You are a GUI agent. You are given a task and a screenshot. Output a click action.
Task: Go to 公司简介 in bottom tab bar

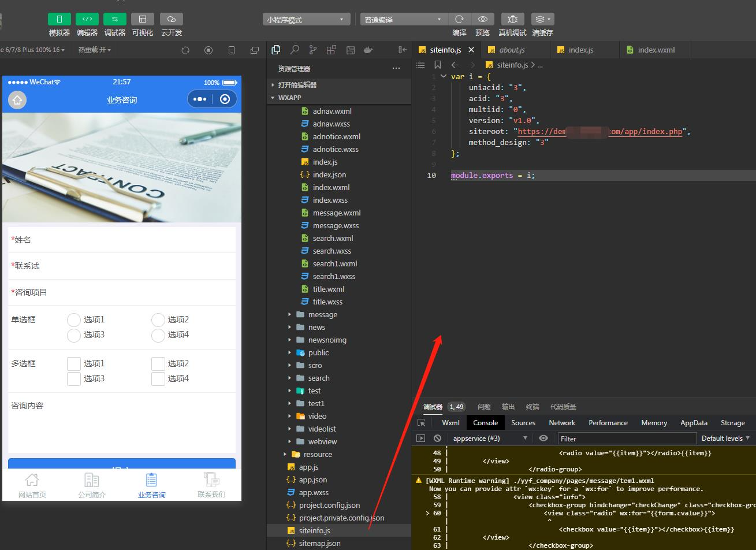point(92,485)
